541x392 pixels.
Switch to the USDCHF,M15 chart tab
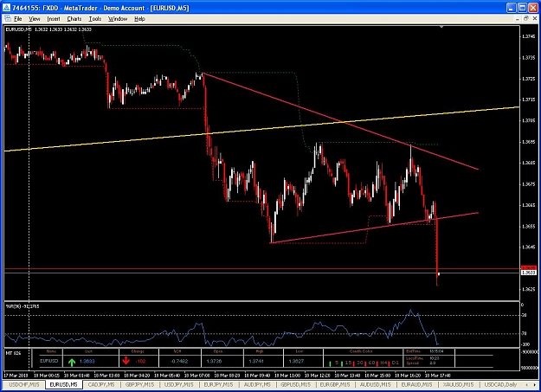coord(24,384)
